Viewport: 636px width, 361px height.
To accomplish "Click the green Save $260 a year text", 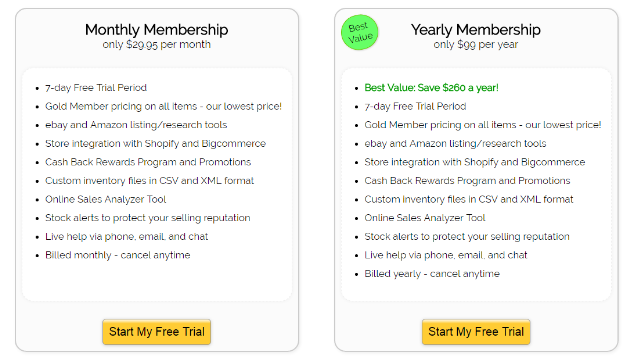I will 432,88.
